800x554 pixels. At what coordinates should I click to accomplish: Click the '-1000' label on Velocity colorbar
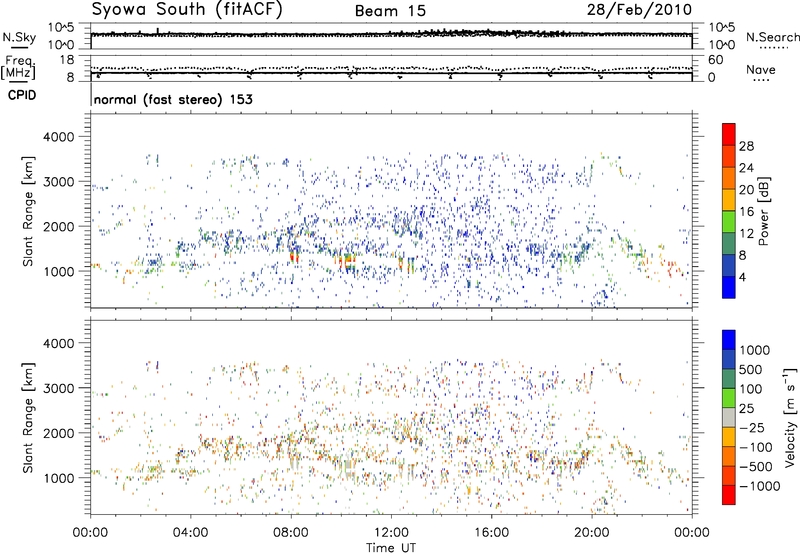[759, 486]
